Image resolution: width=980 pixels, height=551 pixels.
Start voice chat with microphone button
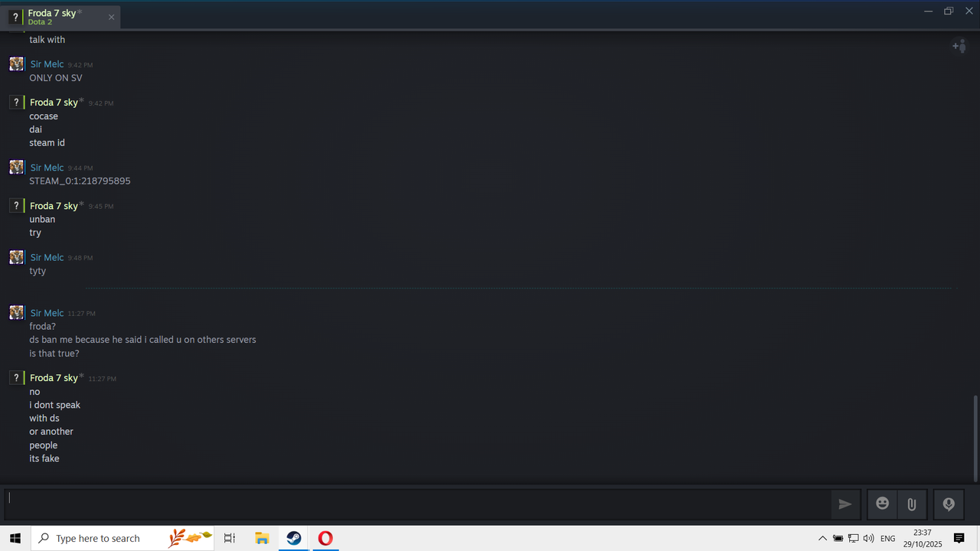point(949,504)
